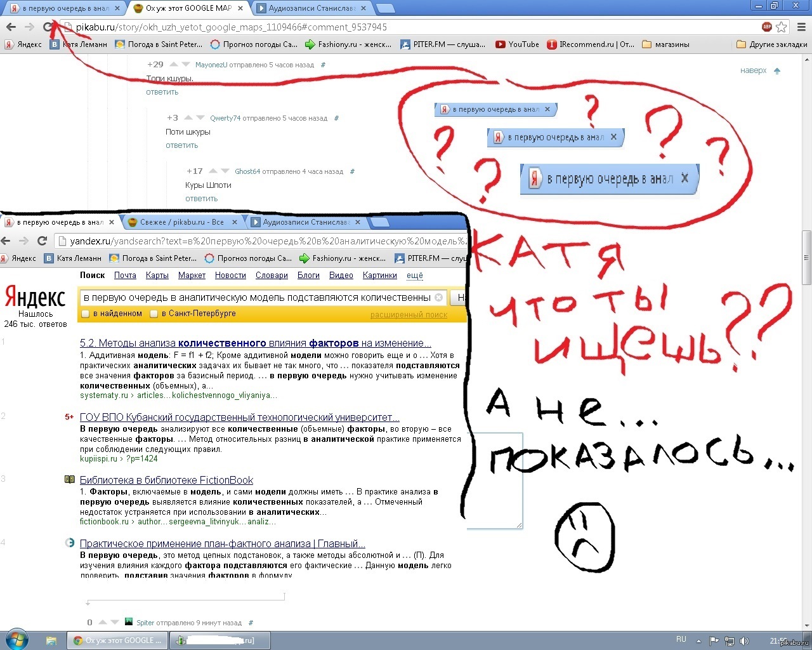
Task: Click the page vertical scrollbar thumb
Action: [807, 258]
